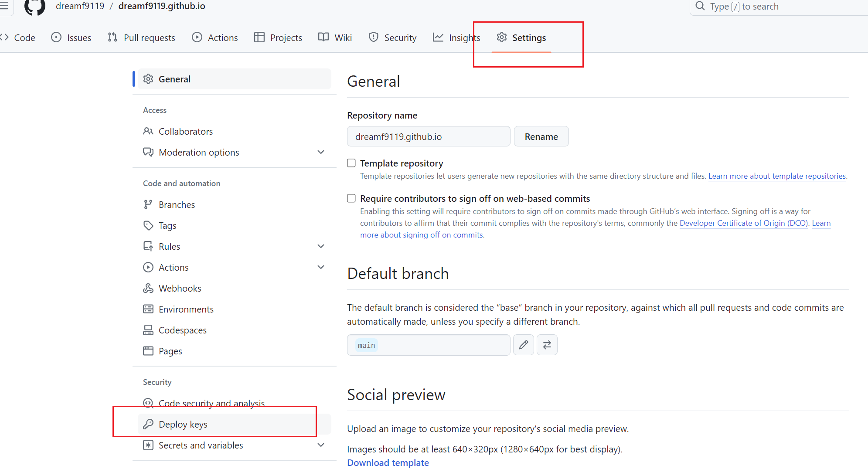The width and height of the screenshot is (868, 469).
Task: Click the dreamf9119 owner link
Action: tap(80, 6)
